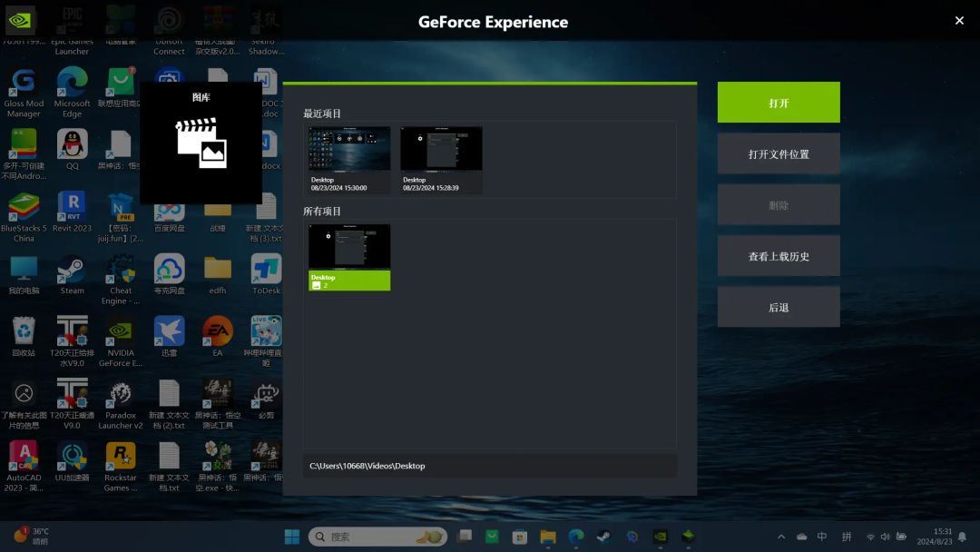The width and height of the screenshot is (980, 552).
Task: Toggle 拼 pinyin input mode
Action: (847, 537)
